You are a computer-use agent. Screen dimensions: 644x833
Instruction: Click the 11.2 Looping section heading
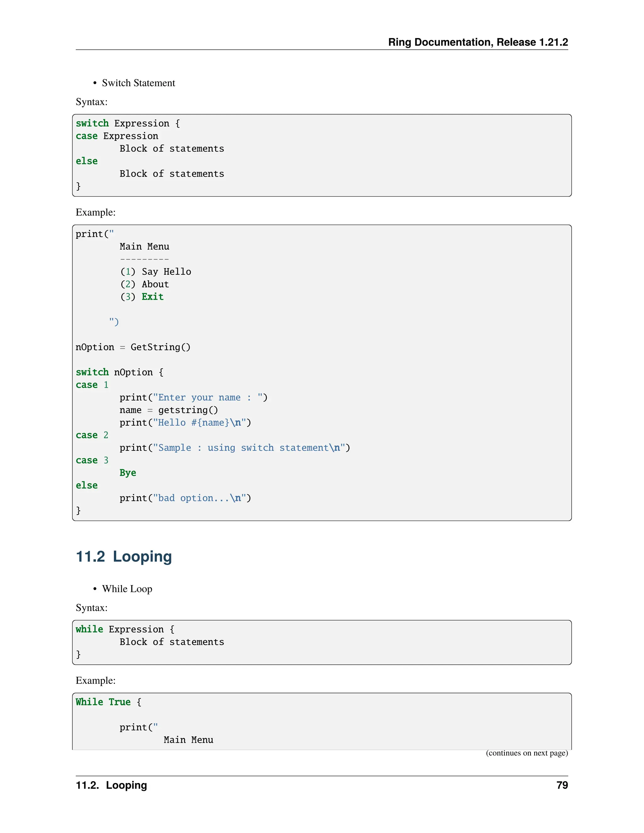pos(124,556)
